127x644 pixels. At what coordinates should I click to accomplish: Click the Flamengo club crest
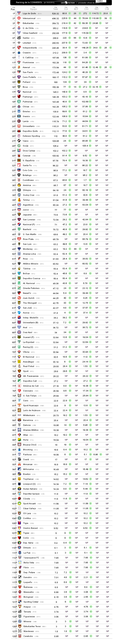tap(19, 96)
